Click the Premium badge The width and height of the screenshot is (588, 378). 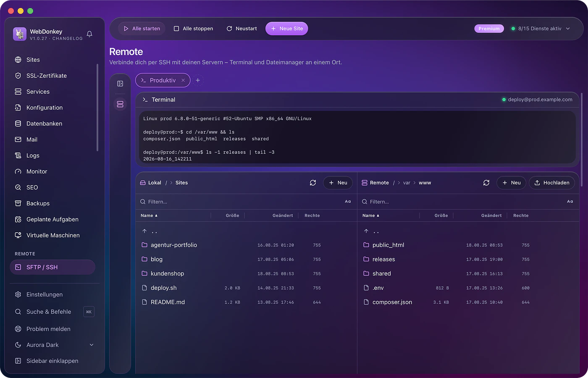pos(489,29)
